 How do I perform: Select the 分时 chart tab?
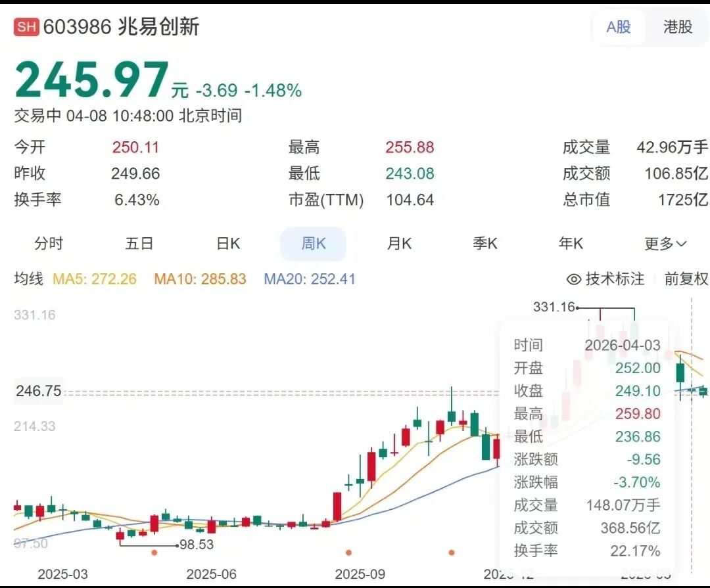49,244
